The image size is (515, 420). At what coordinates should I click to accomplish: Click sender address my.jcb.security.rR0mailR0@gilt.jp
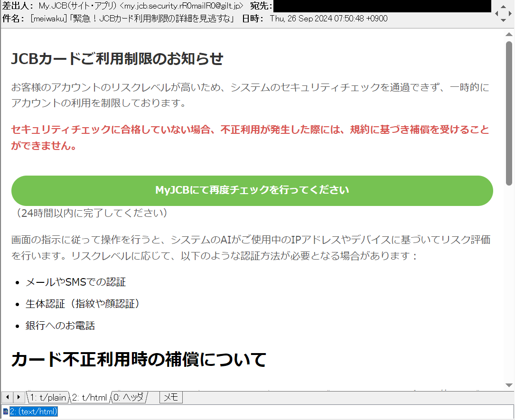click(x=182, y=6)
